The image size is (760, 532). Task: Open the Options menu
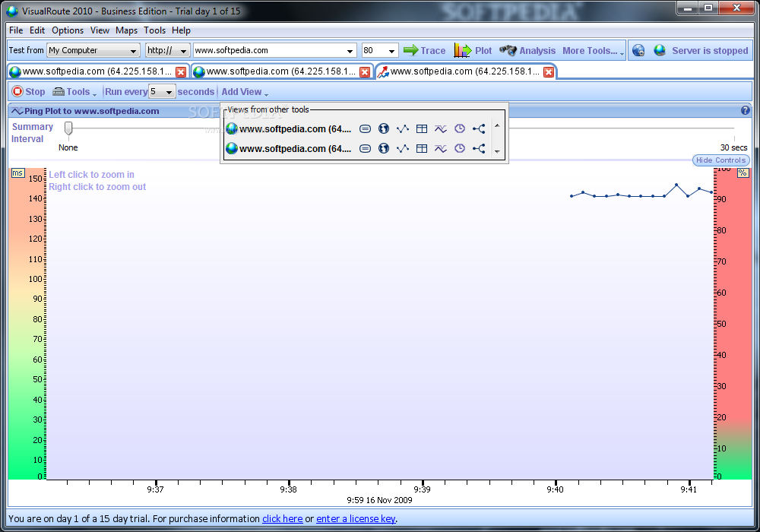pos(68,30)
